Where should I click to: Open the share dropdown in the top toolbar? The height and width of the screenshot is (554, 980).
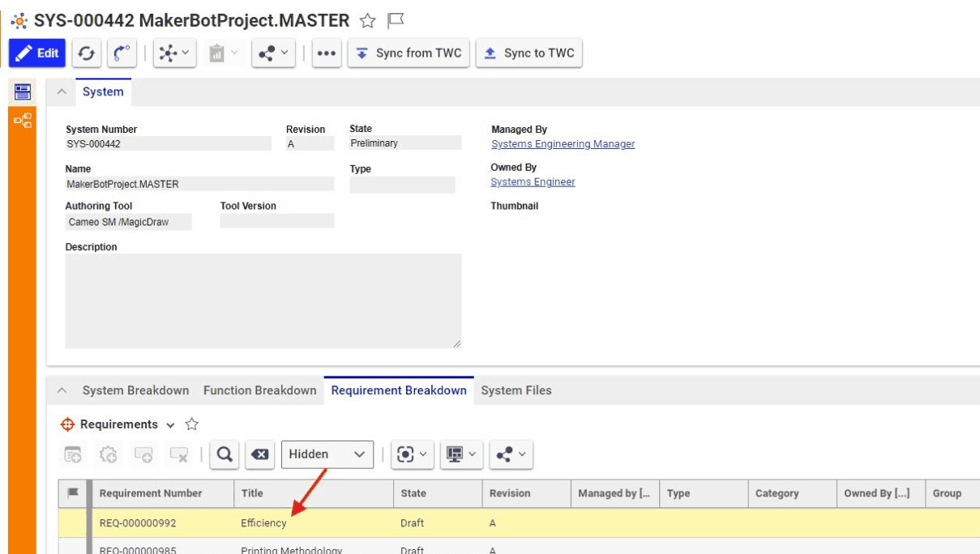[x=273, y=53]
